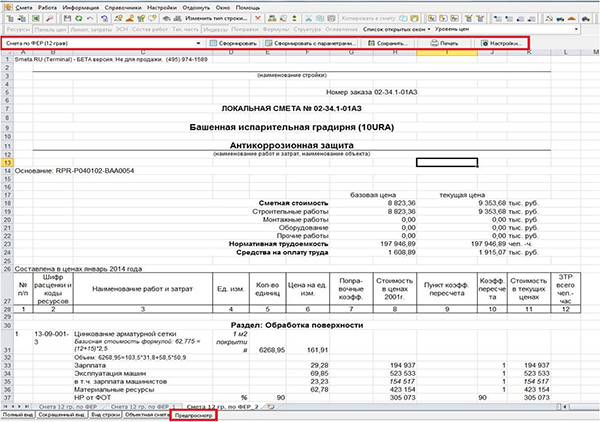
Task: Click the copy icon next to scissors
Action: tap(320, 18)
